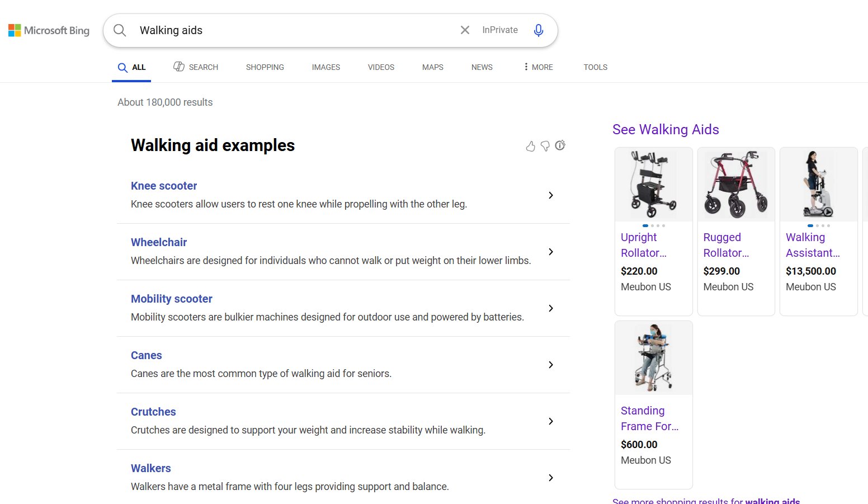
Task: Give thumbs down feedback on walking aid examples
Action: pos(545,146)
